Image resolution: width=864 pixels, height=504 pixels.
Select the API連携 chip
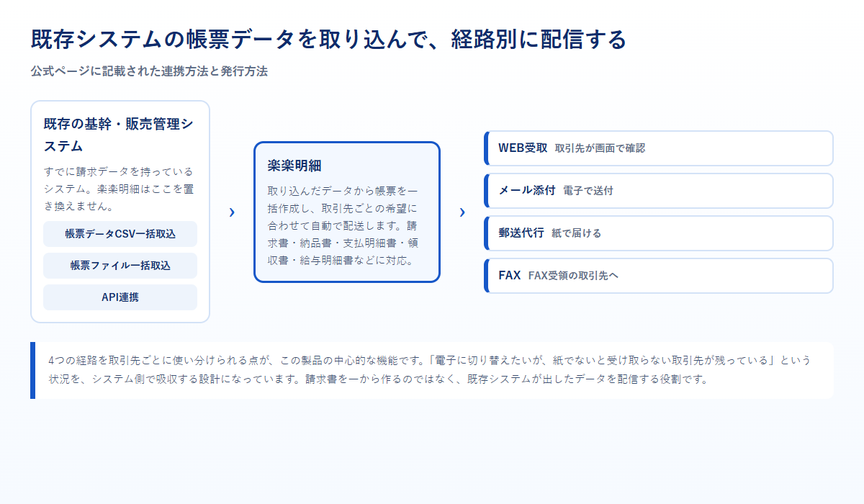coord(120,297)
